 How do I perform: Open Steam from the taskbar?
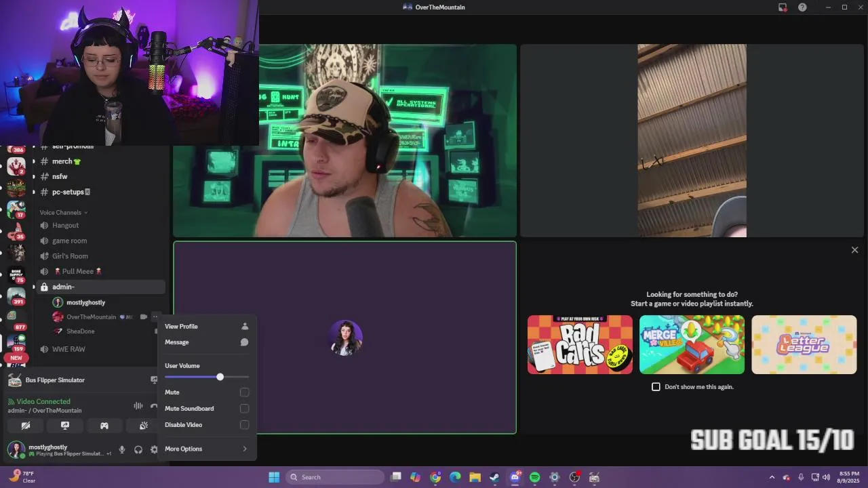point(495,477)
